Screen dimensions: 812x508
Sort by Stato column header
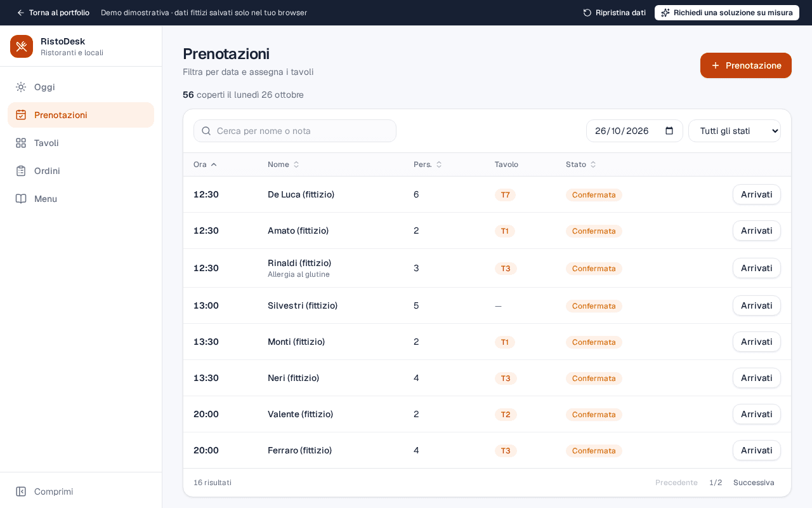click(x=581, y=164)
